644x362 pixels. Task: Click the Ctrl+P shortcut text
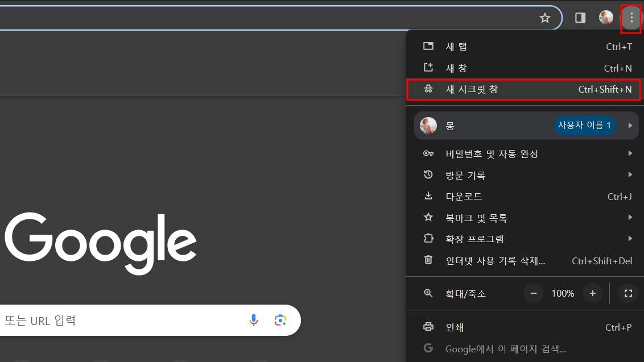pos(618,327)
